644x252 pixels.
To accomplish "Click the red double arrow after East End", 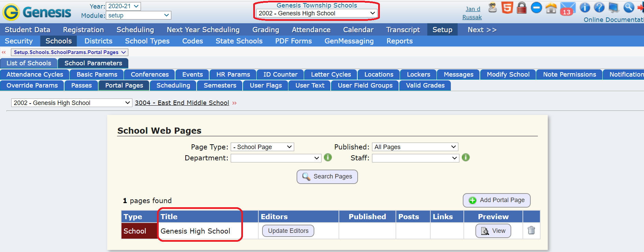I will coord(234,103).
